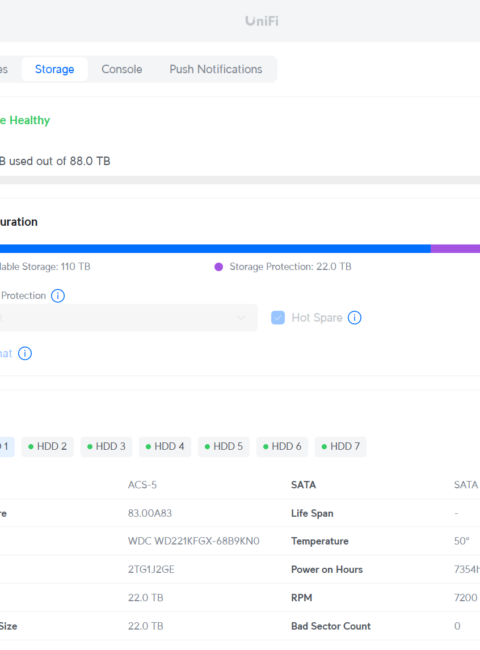Click the info icon next to 'nat'

(x=25, y=354)
